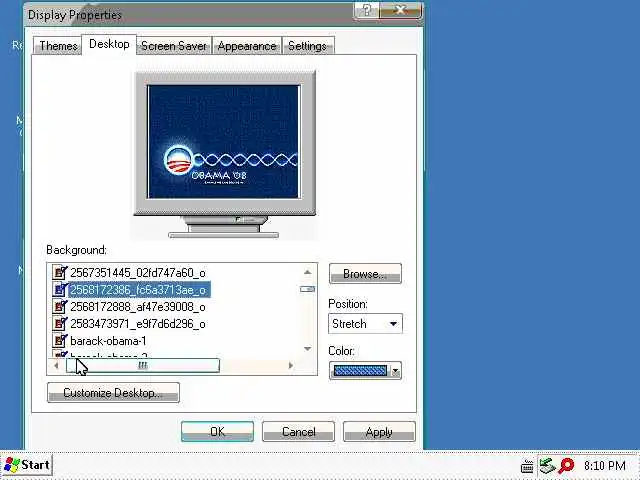Select background 2583473971_e9f7d6d296_o

[138, 324]
